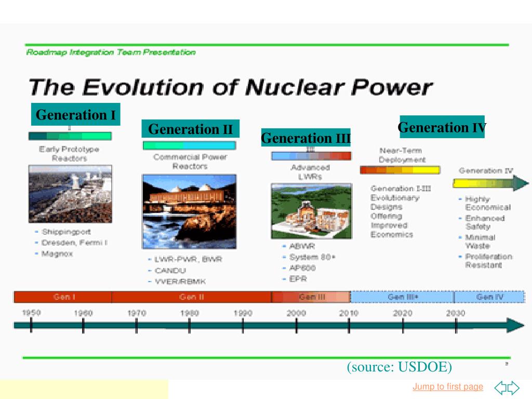532x399 pixels.
Task: Click the yellow-green Generation IV arrow bar
Action: pos(490,183)
